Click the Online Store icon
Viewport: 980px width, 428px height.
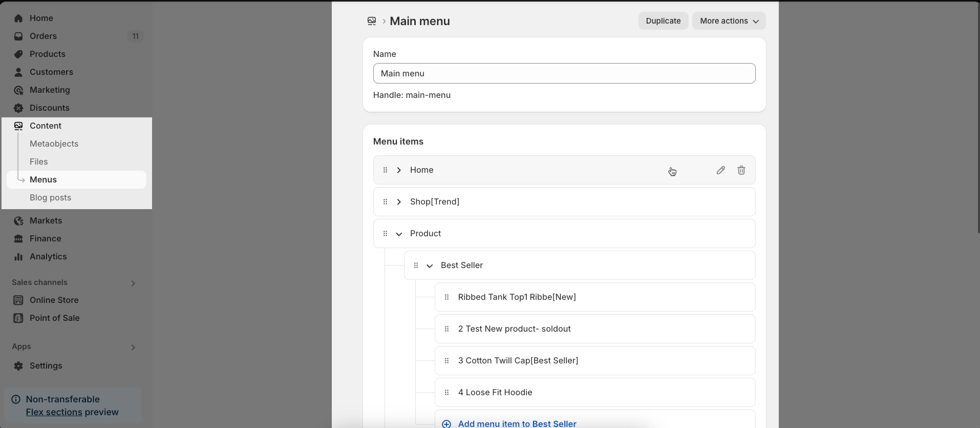18,300
